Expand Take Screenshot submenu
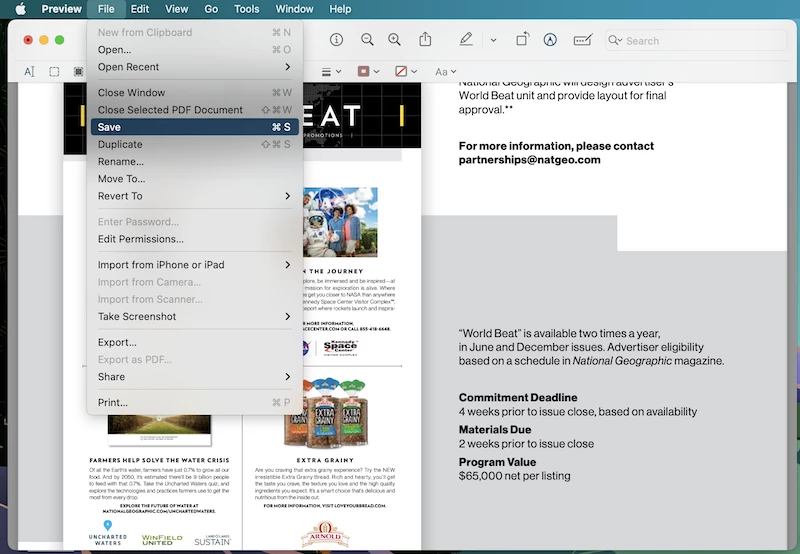This screenshot has width=800, height=554. point(194,317)
